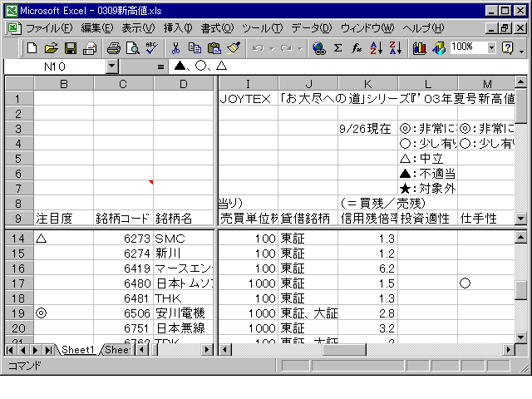Click the Excel document icon in menu bar
Viewport: 532px width, 399px height.
click(14, 28)
